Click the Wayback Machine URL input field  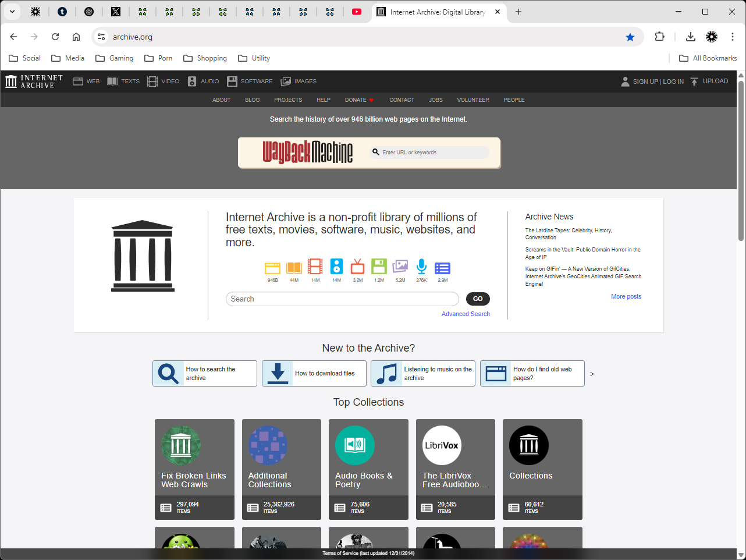click(429, 153)
